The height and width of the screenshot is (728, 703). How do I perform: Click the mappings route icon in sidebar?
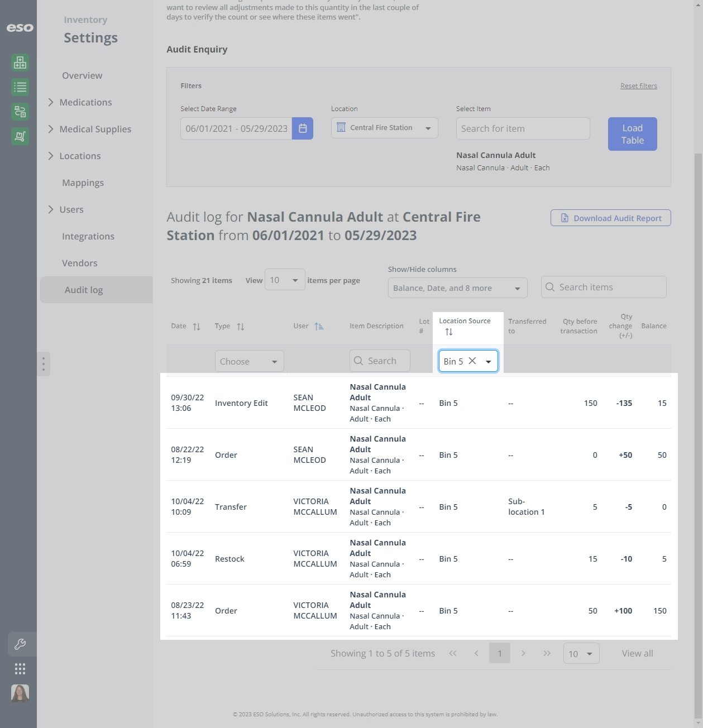20,112
